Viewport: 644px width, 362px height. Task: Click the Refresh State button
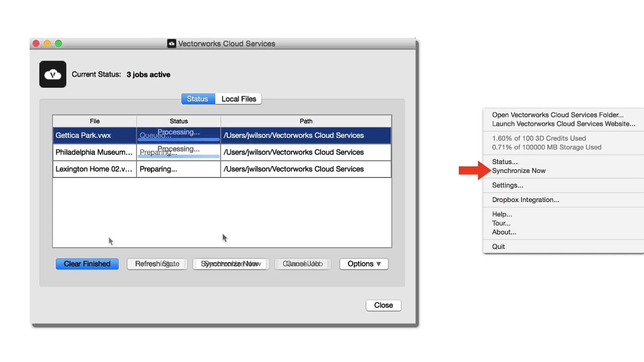[157, 264]
